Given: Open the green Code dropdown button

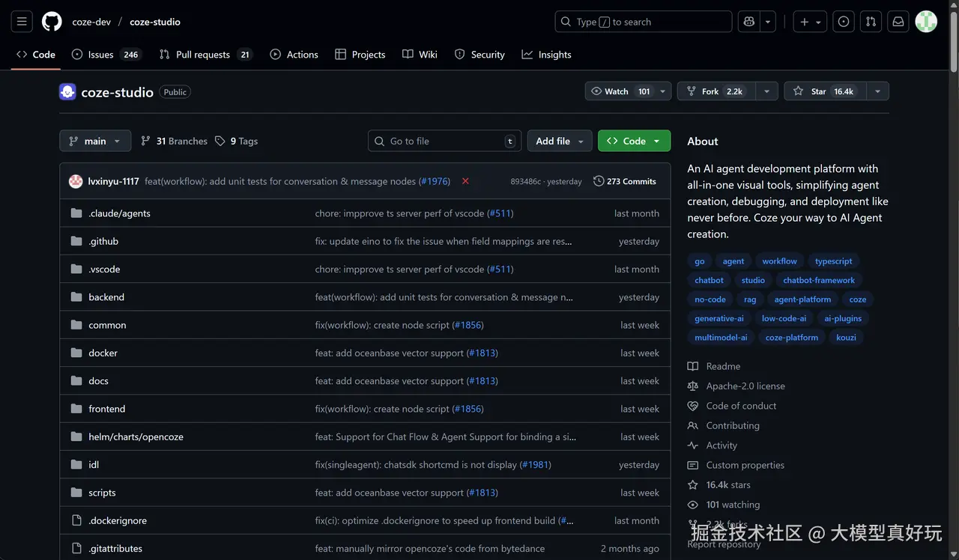Looking at the screenshot, I should click(634, 141).
